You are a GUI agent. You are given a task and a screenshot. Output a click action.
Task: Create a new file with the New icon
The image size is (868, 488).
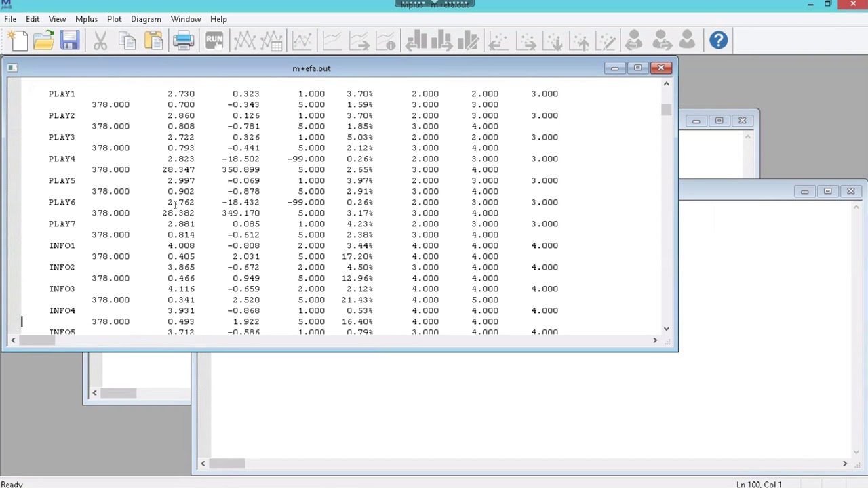coord(18,41)
